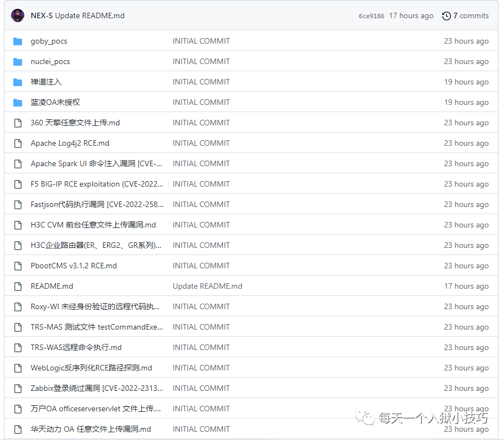Click the NEX-S user avatar
The image size is (504, 440).
tap(18, 15)
